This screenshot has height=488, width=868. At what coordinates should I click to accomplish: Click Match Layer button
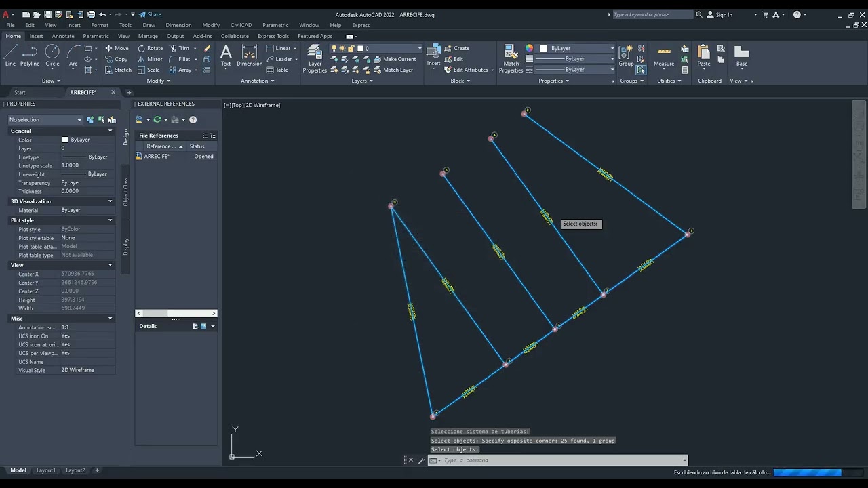pos(393,70)
